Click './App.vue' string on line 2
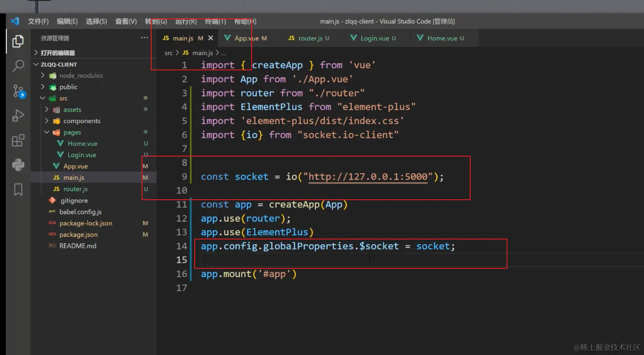 (322, 79)
